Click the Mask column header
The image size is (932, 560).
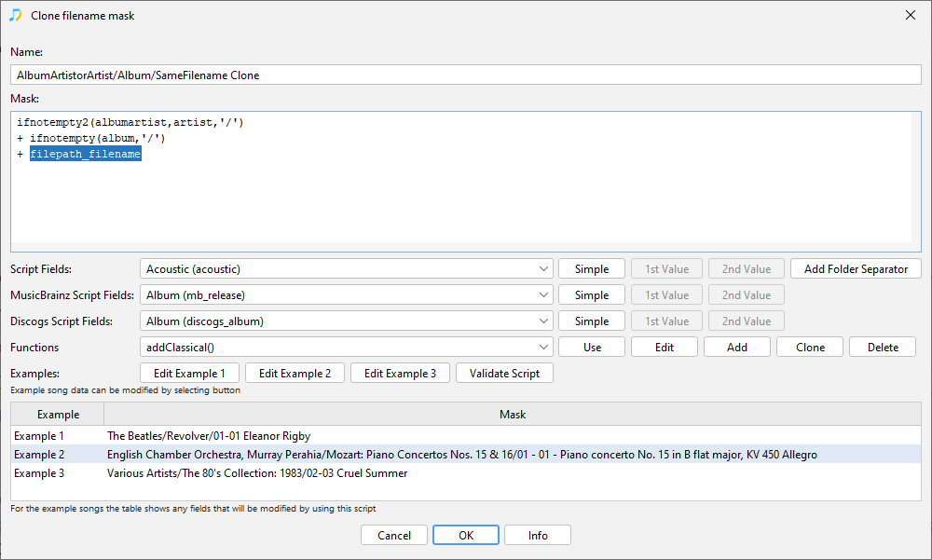[512, 415]
